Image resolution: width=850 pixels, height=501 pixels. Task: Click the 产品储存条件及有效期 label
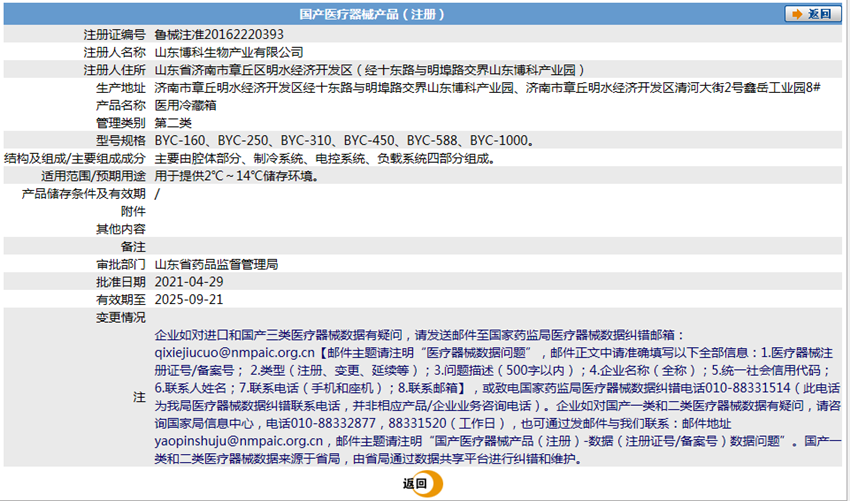point(83,194)
